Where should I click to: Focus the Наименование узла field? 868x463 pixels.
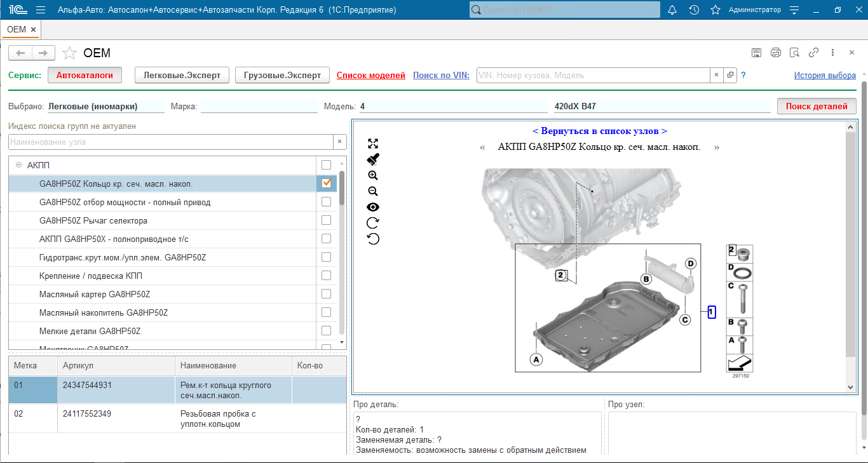[x=171, y=142]
